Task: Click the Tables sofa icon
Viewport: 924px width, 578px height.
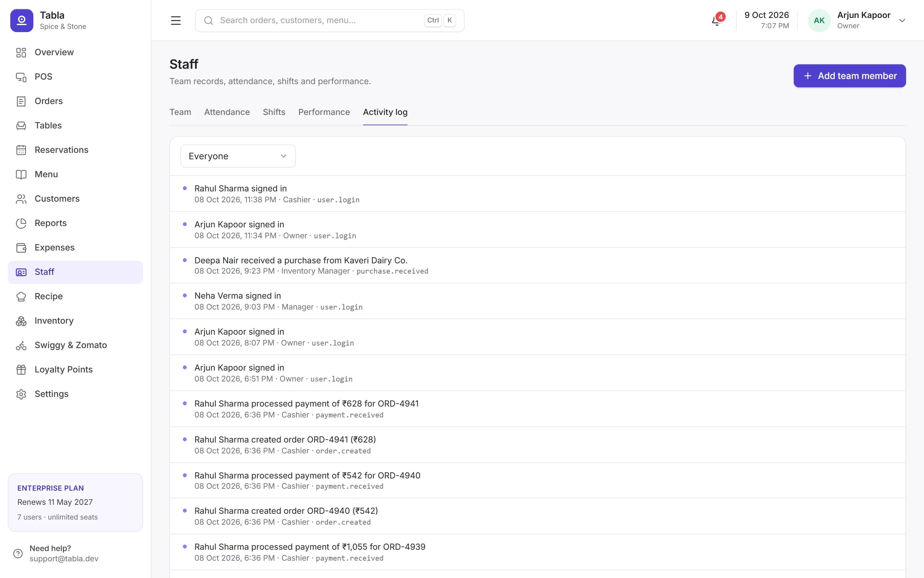Action: click(x=21, y=126)
